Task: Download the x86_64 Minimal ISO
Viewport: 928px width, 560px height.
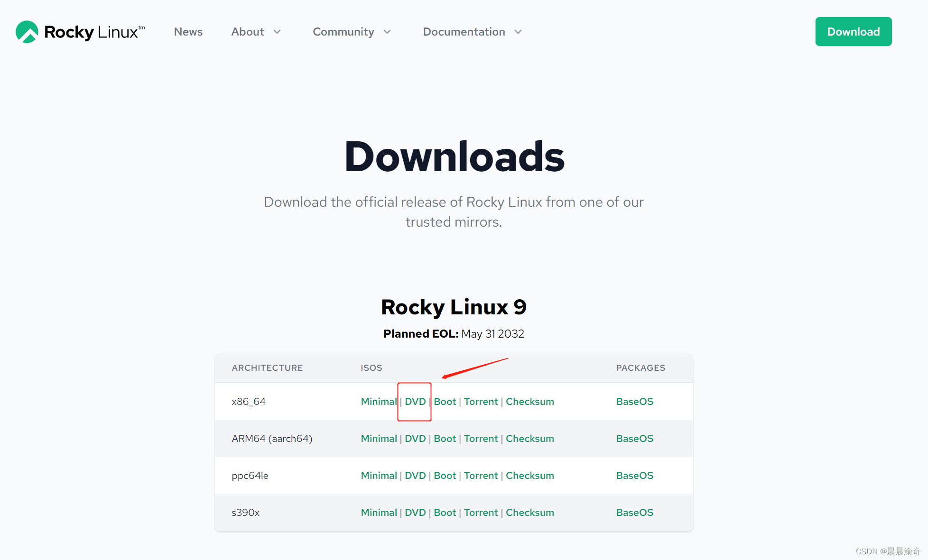Action: pyautogui.click(x=379, y=402)
